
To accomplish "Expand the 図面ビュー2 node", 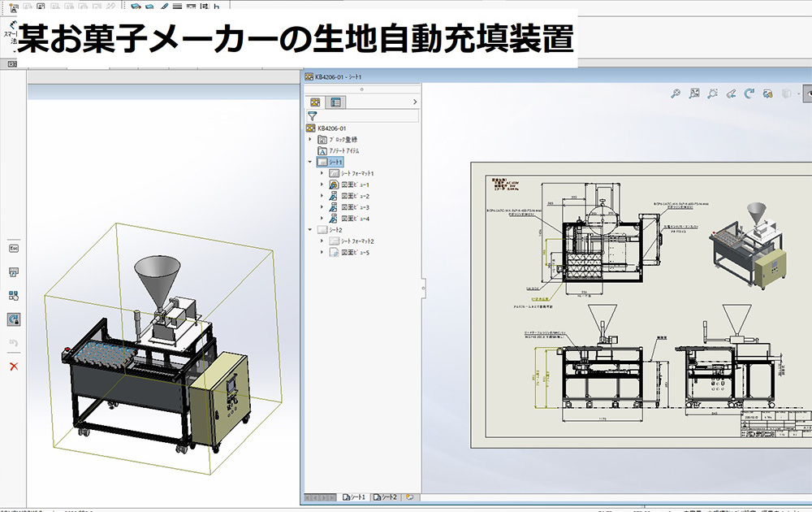I will coord(322,196).
